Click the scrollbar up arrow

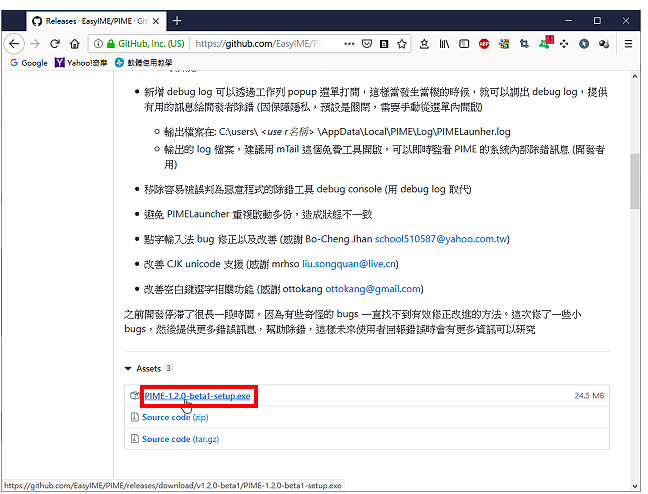coord(635,76)
